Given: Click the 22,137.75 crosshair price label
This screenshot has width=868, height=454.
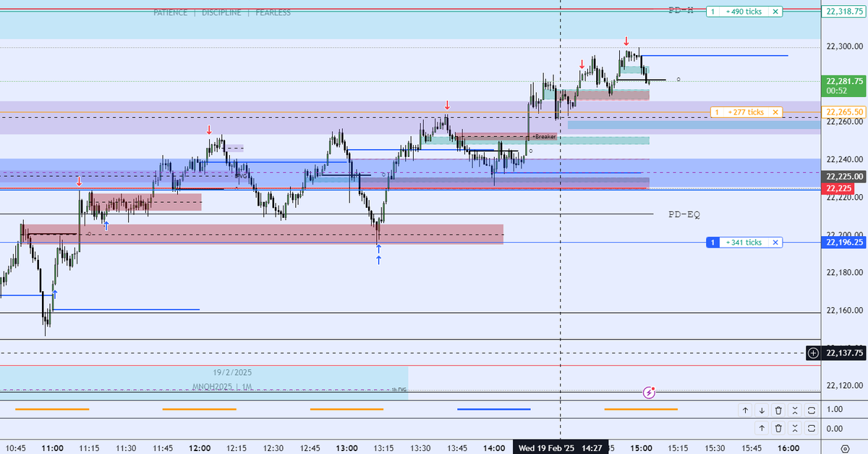Looking at the screenshot, I should (845, 353).
